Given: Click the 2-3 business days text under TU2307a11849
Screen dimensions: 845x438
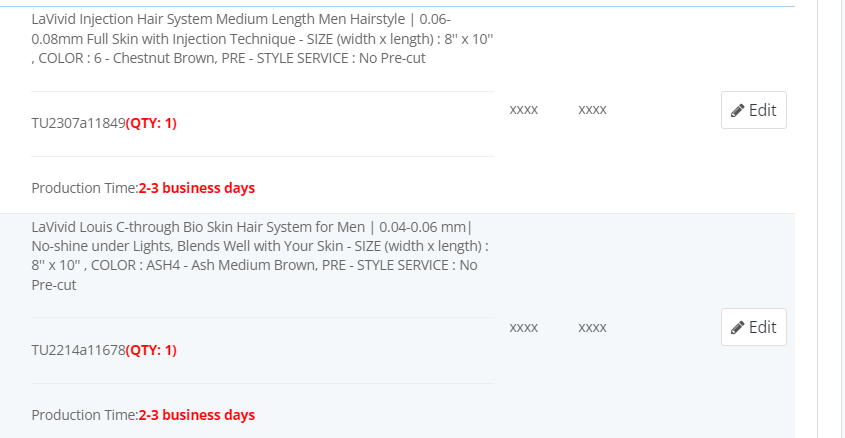Looking at the screenshot, I should click(x=197, y=187).
